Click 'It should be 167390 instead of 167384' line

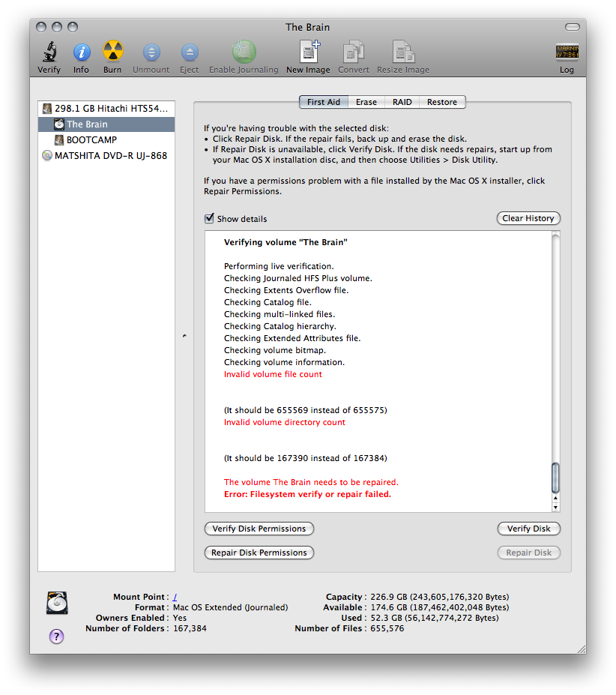(x=305, y=458)
